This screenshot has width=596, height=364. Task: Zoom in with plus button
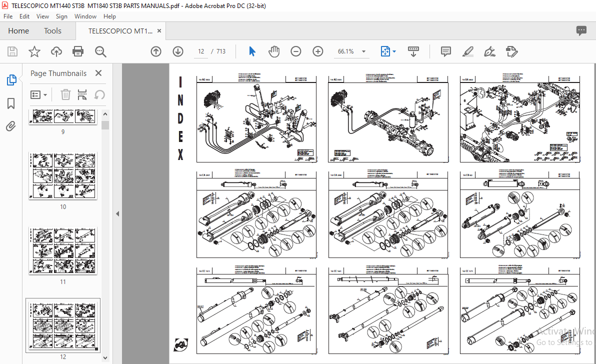[318, 51]
